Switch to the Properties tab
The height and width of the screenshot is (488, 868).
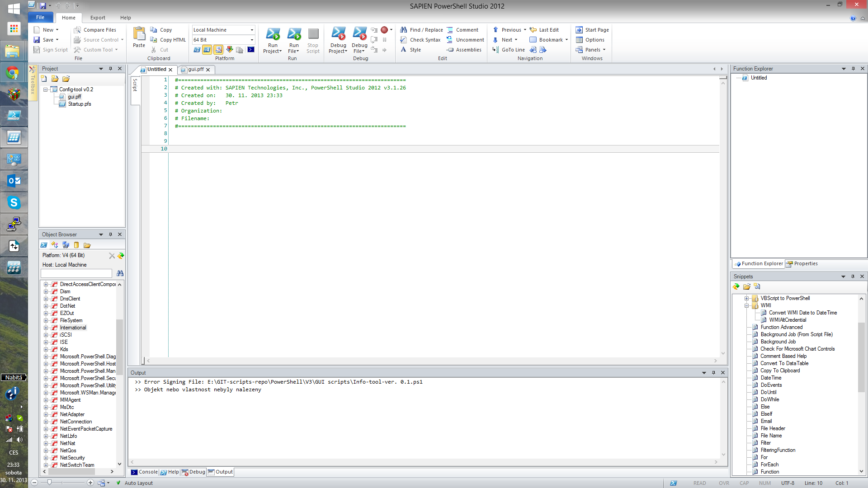point(802,263)
